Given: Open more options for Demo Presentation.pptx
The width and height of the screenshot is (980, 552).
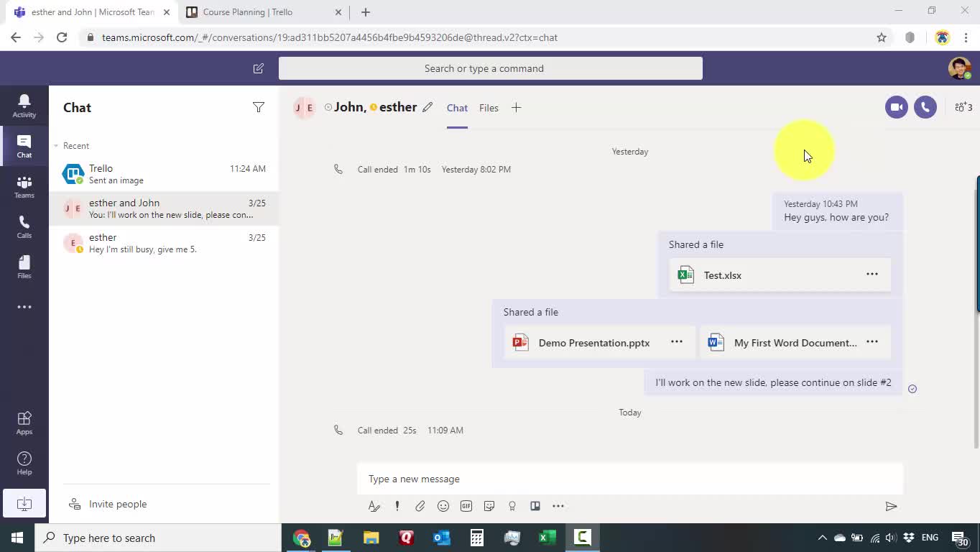Looking at the screenshot, I should pos(676,341).
